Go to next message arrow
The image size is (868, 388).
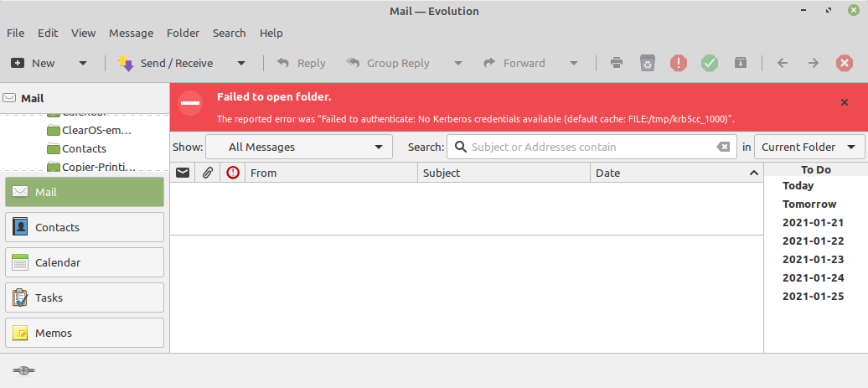pyautogui.click(x=814, y=63)
